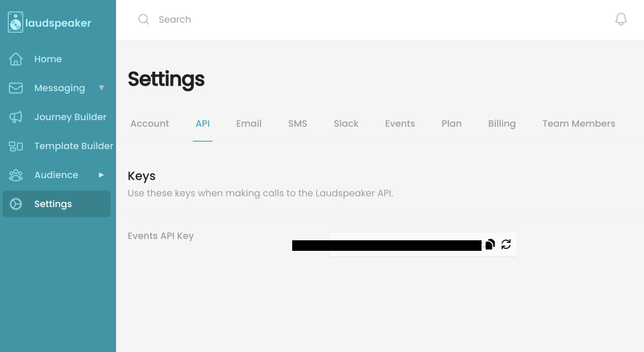Select the Slack settings tab

[x=346, y=123]
